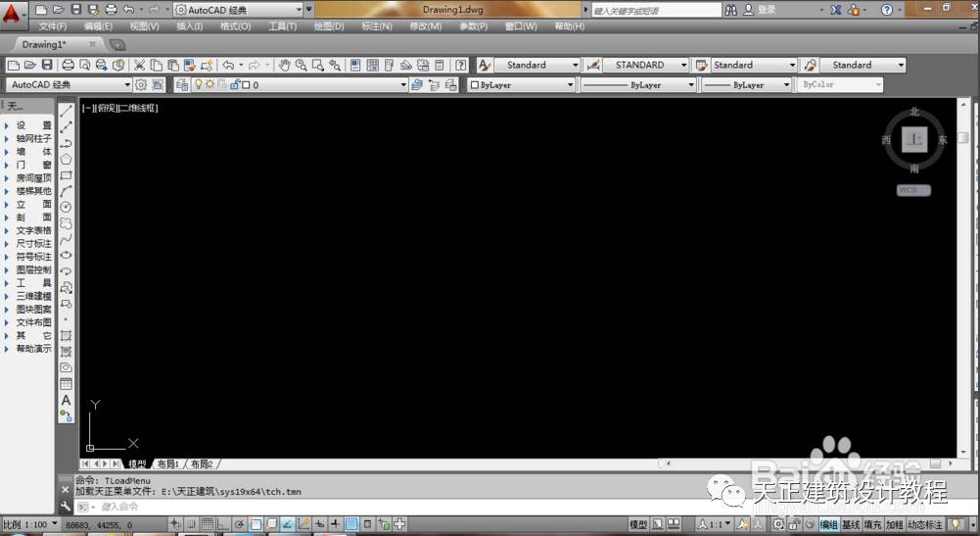The height and width of the screenshot is (536, 980).
Task: Open the 修改(M) menu
Action: 425,26
